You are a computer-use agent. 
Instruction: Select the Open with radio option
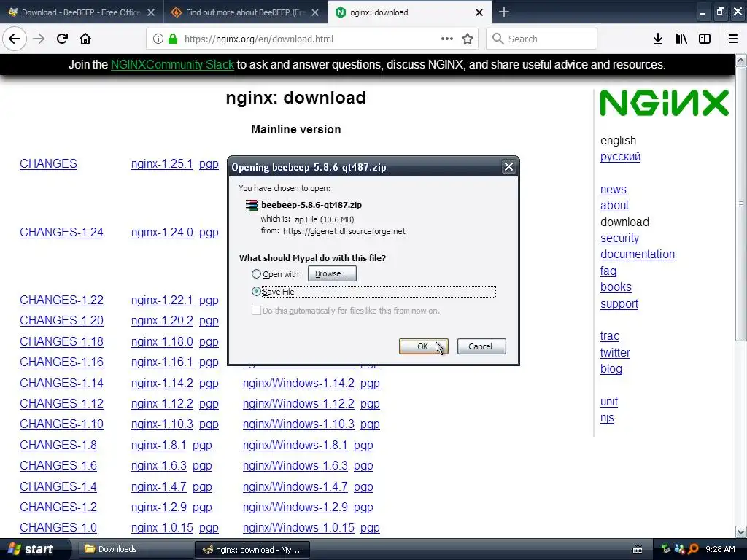tap(256, 274)
